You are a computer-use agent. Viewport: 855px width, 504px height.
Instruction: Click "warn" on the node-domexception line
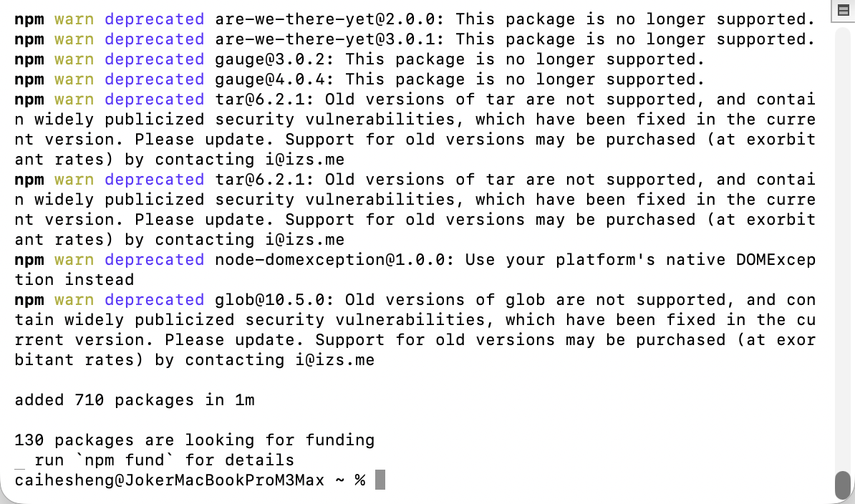(x=74, y=260)
